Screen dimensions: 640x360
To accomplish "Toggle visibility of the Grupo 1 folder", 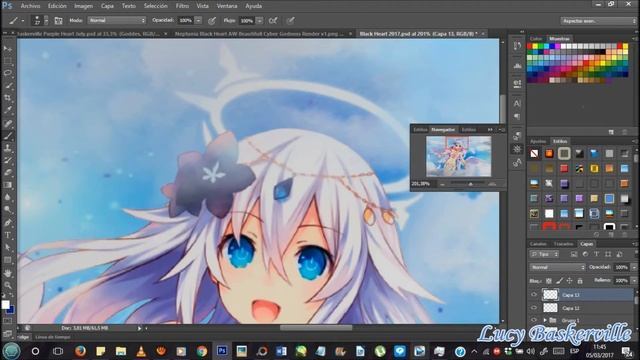I will click(x=534, y=320).
